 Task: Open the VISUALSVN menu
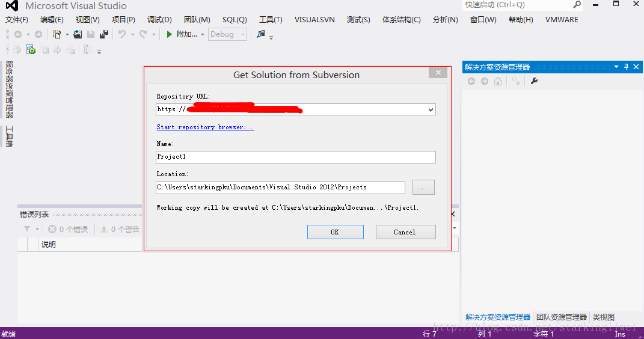click(314, 20)
